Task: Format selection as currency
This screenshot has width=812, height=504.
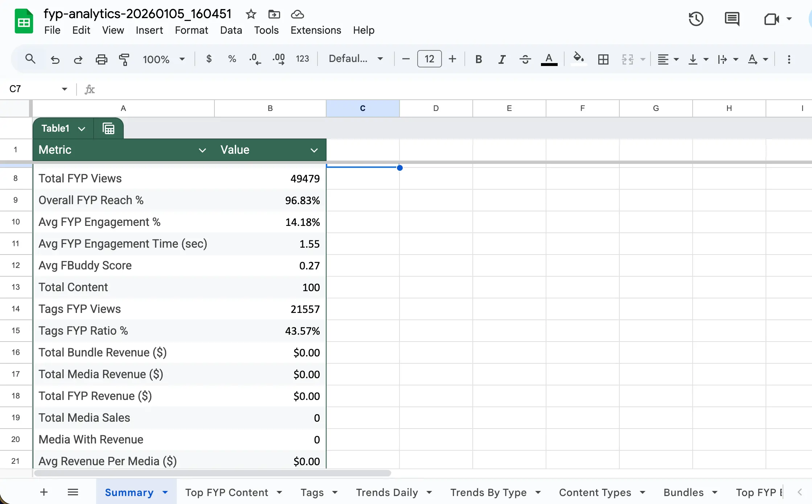Action: pos(209,59)
